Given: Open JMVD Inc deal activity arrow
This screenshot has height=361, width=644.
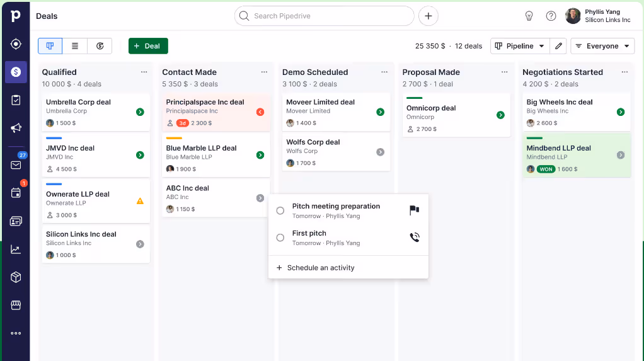Looking at the screenshot, I should [140, 155].
